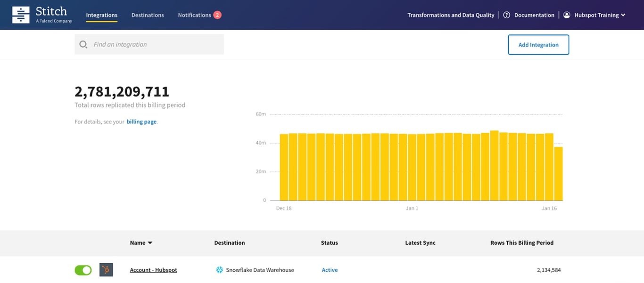Click the orange Hubspot integration icon
Viewport: 644px width, 283px height.
pyautogui.click(x=106, y=269)
